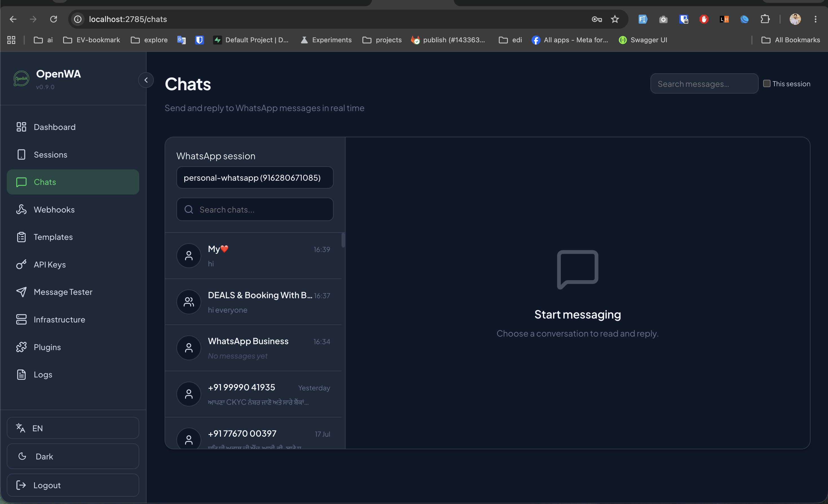The height and width of the screenshot is (504, 828).
Task: Collapse the sidebar with the chevron button
Action: (x=146, y=80)
